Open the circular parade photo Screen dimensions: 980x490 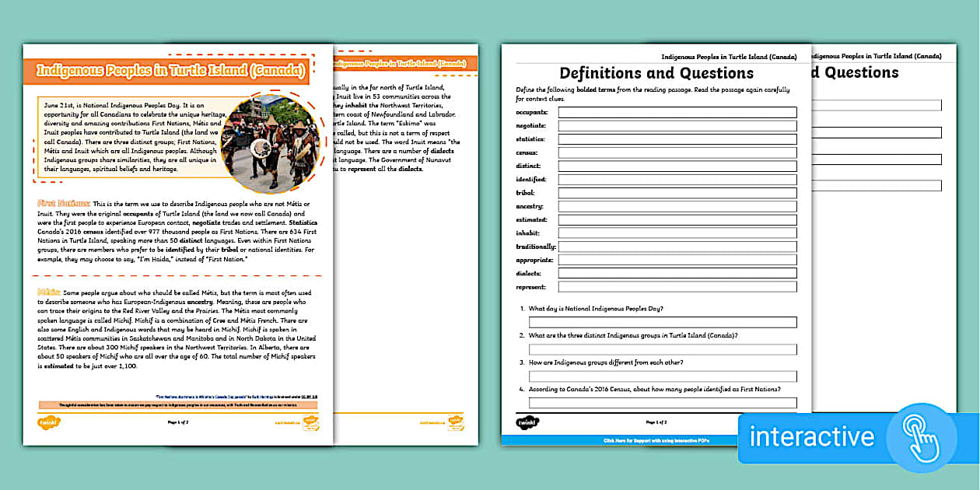[x=269, y=145]
